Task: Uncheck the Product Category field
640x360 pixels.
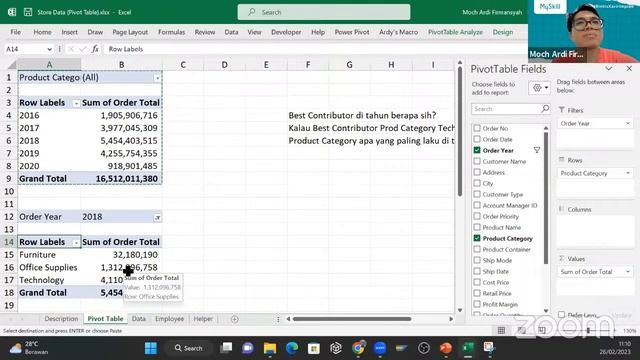Action: (477, 238)
